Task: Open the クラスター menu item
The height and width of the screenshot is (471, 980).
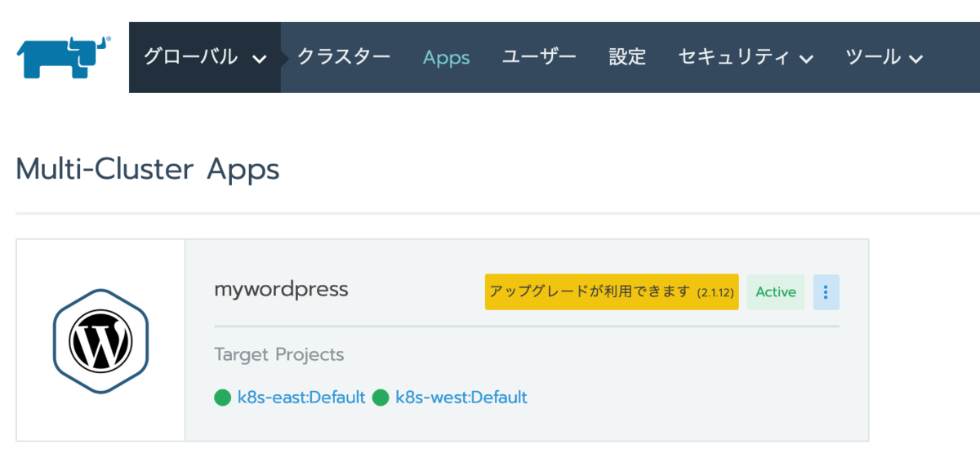Action: 344,57
